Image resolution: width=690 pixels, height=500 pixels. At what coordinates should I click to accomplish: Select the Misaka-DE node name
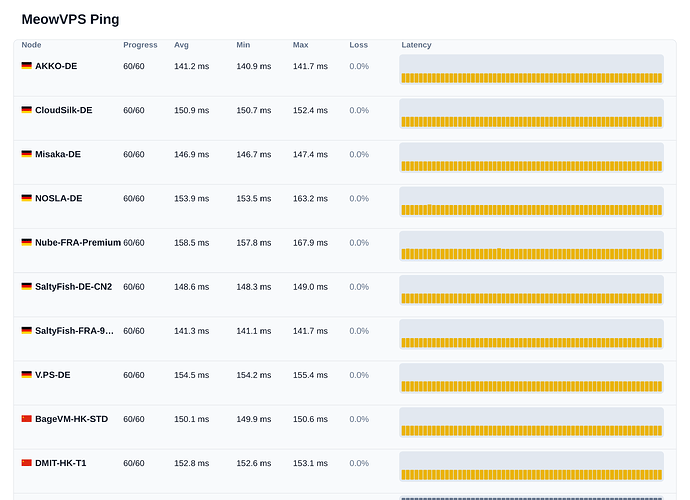[58, 154]
